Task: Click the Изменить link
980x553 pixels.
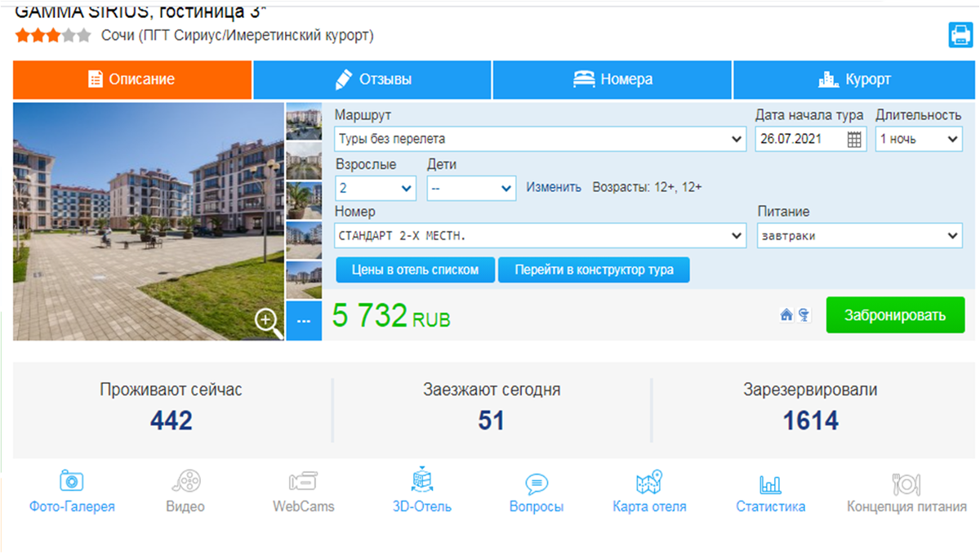Action: 554,187
